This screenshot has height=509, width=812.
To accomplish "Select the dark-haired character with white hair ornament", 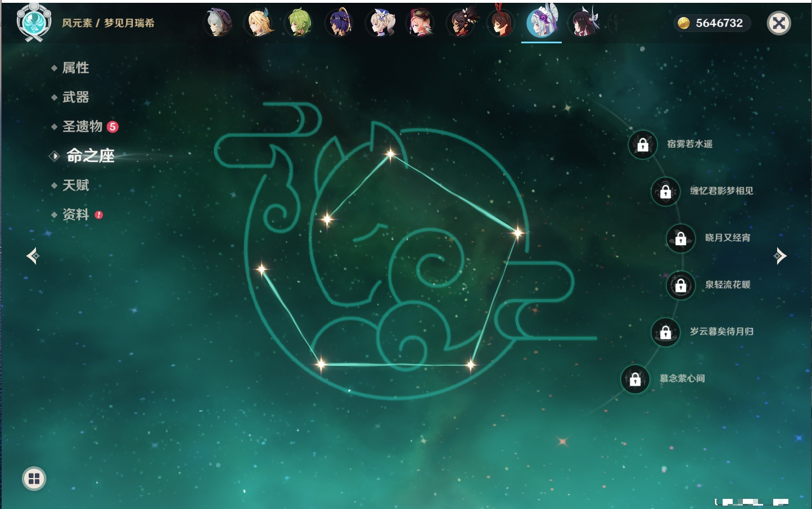I will pos(584,23).
